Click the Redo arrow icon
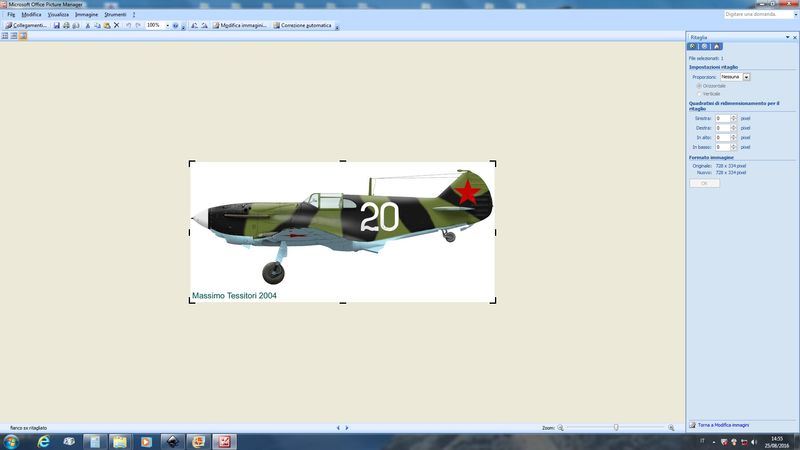The image size is (800, 450). 138,25
